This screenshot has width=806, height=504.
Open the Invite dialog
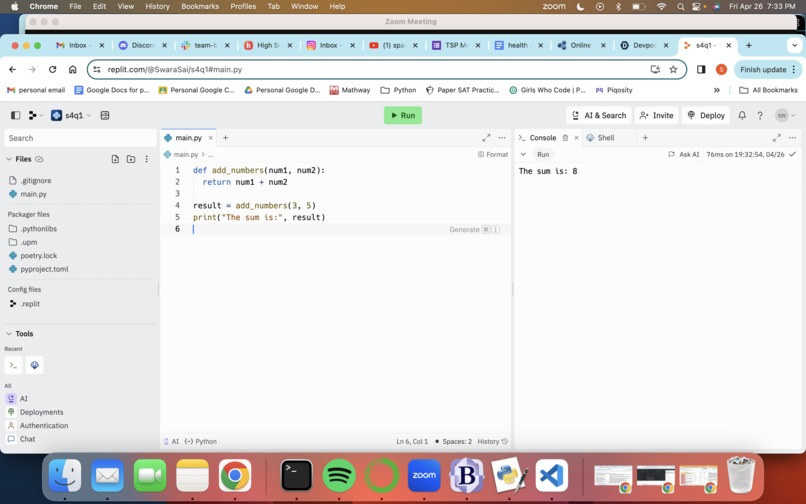tap(656, 115)
